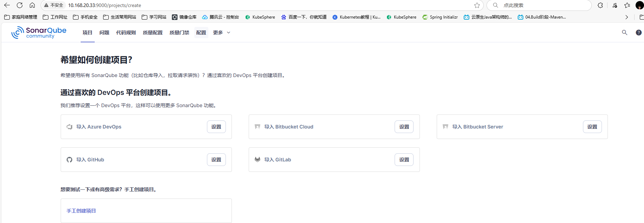Open 百度一下 bookmark
644x223 pixels.
coord(304,17)
